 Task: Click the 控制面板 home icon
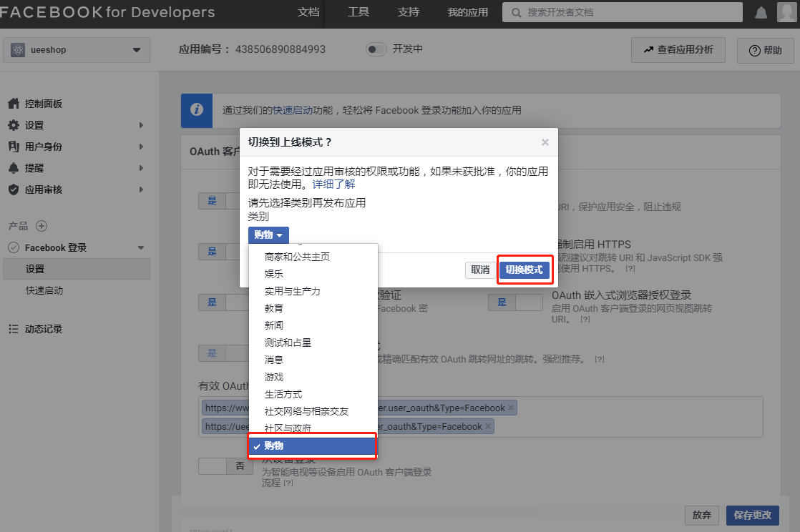point(14,104)
